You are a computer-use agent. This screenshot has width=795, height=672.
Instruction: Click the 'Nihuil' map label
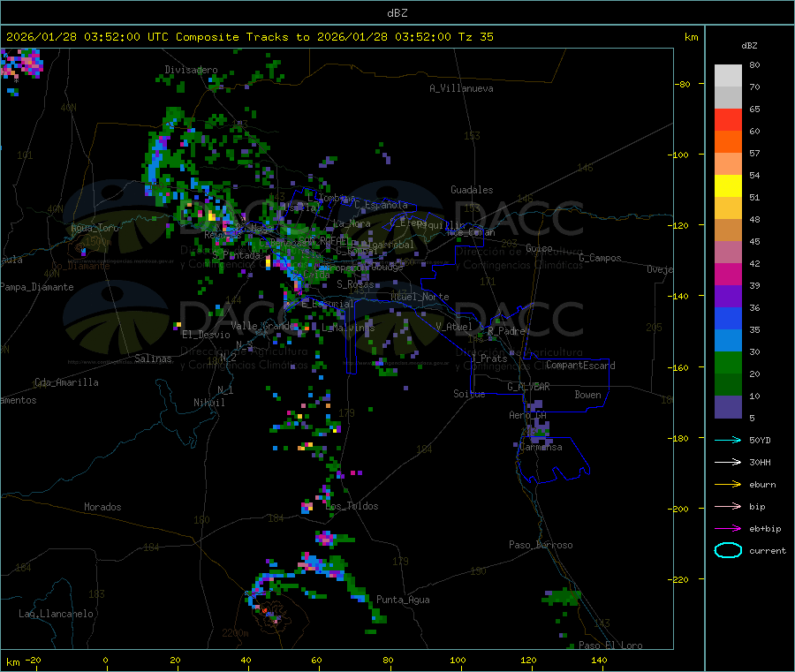click(208, 403)
